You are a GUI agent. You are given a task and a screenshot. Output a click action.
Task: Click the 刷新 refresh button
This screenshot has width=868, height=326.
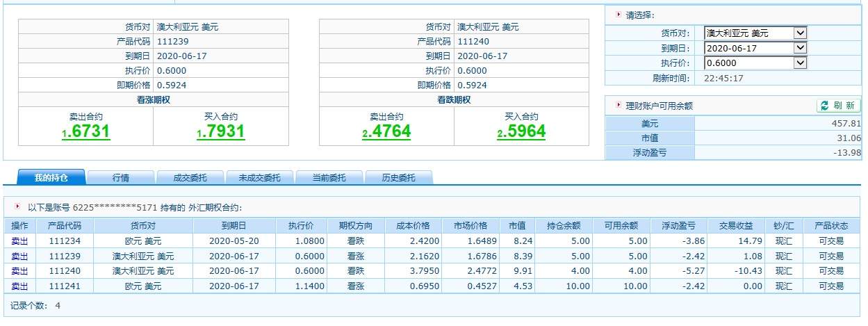pyautogui.click(x=839, y=106)
